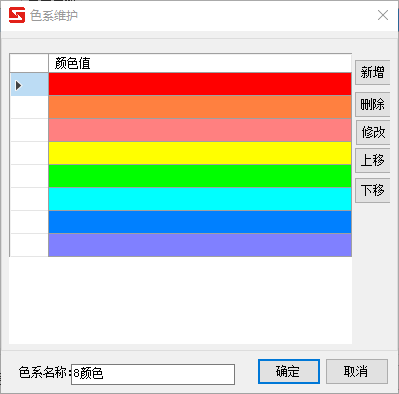Select the lavender purple color row
Image resolution: width=399 pixels, height=394 pixels.
click(200, 245)
